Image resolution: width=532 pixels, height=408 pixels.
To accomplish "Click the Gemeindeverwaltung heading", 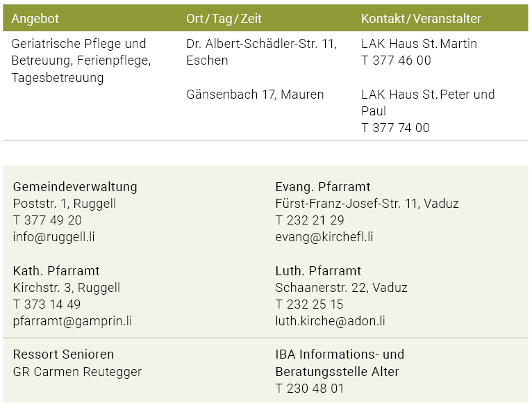I will [75, 187].
